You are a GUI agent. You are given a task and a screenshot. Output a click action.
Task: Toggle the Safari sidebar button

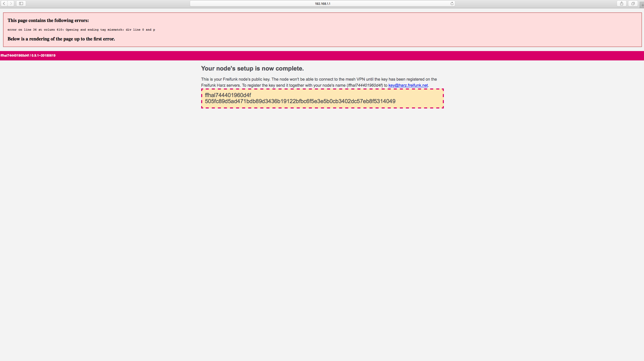[21, 4]
